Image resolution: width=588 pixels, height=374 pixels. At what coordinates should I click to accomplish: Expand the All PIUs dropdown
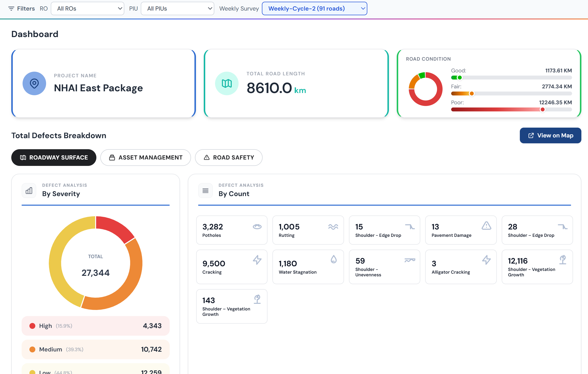pos(178,9)
